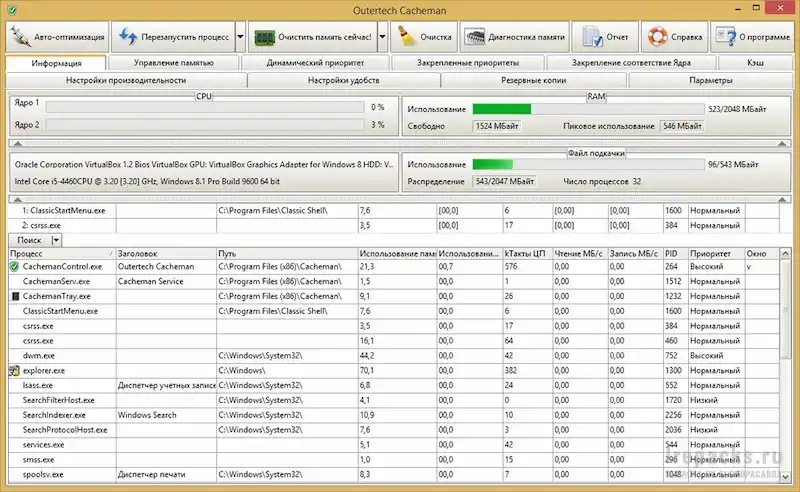Open dropdown next to Перезапустить процесс
Image resolution: width=800 pixels, height=492 pixels.
240,37
